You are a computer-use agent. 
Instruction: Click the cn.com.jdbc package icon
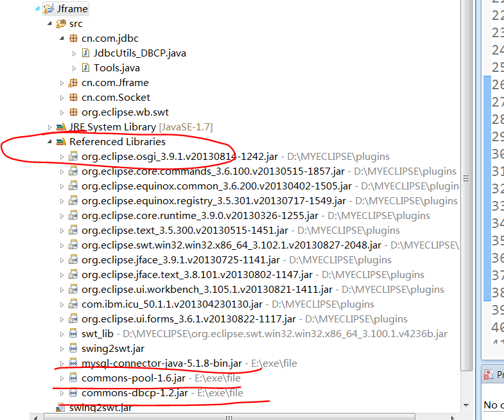coord(74,39)
